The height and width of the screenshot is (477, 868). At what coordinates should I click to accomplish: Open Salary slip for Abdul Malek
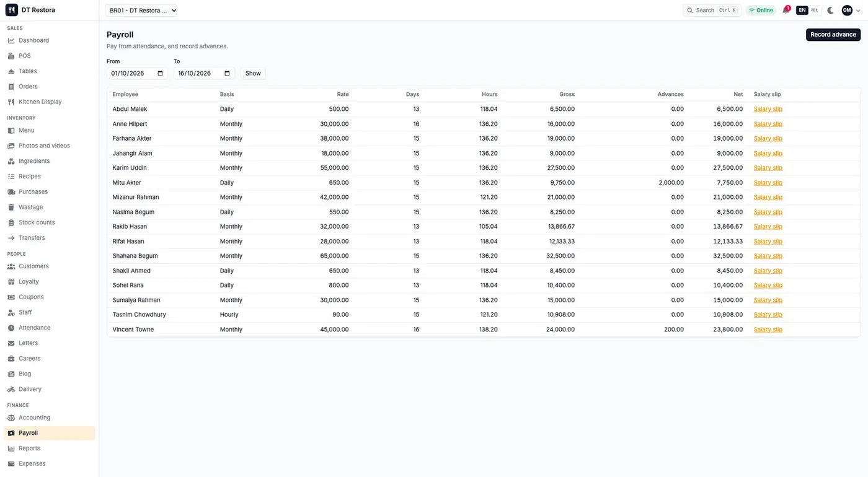click(768, 109)
